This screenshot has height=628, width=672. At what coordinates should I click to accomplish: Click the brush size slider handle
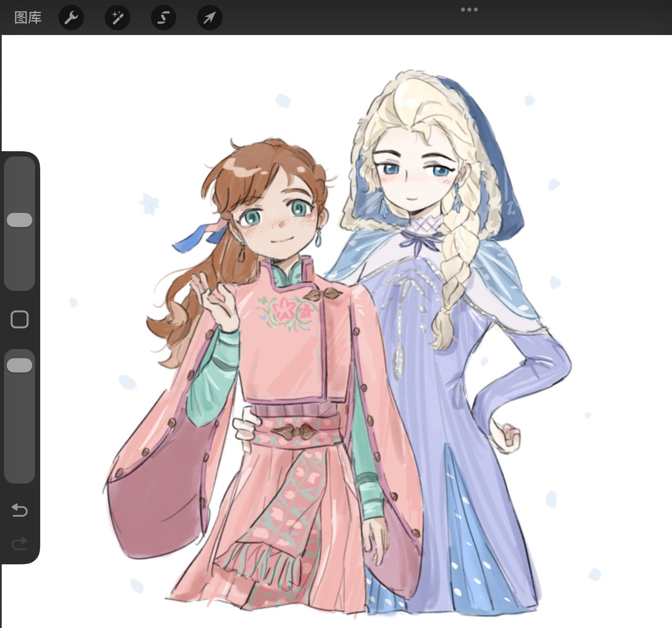click(x=20, y=220)
